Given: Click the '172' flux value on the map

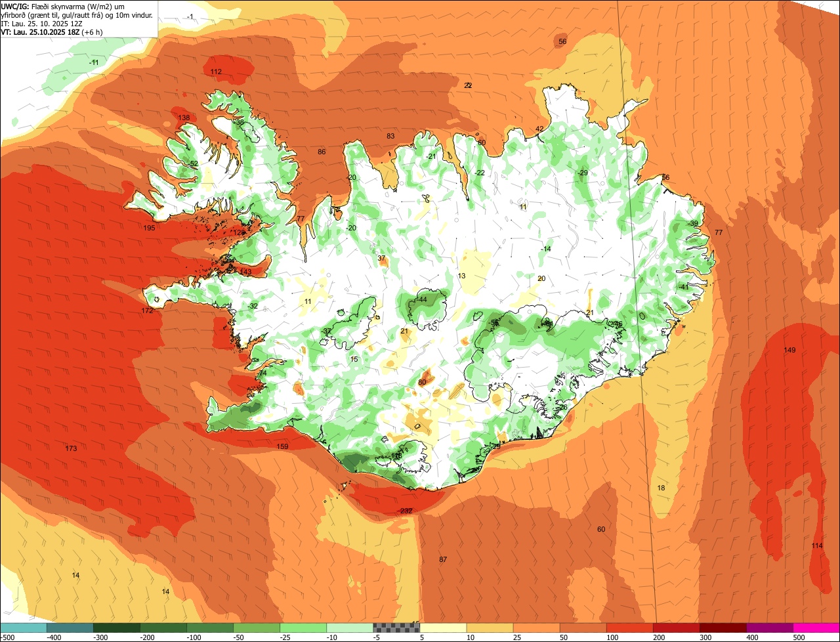Looking at the screenshot, I should tap(147, 310).
